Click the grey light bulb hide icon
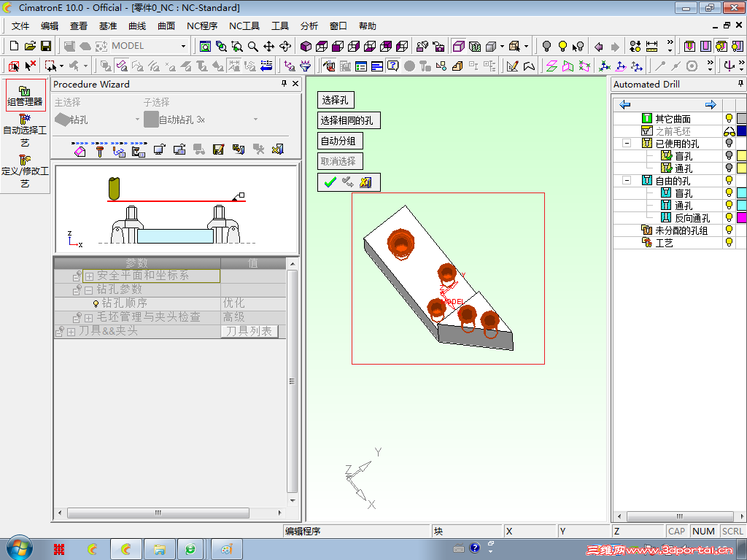The image size is (747, 560). [x=547, y=46]
